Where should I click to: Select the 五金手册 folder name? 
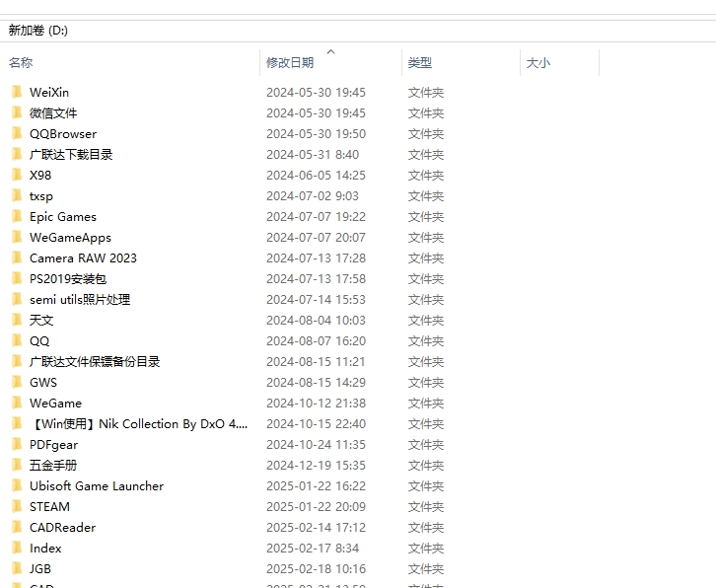[53, 465]
